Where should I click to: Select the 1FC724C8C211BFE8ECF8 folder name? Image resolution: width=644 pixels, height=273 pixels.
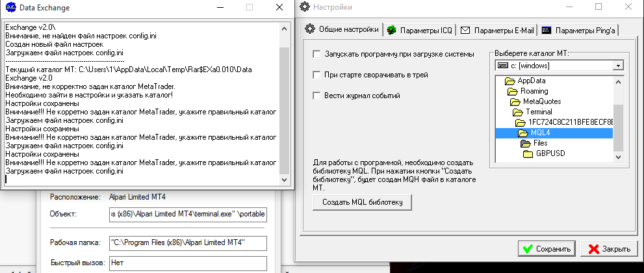point(571,122)
